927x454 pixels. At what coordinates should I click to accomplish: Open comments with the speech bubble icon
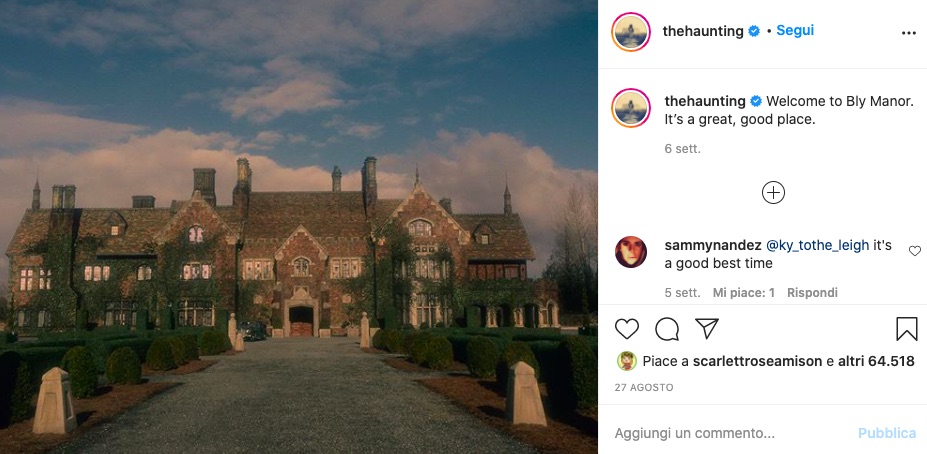[667, 329]
